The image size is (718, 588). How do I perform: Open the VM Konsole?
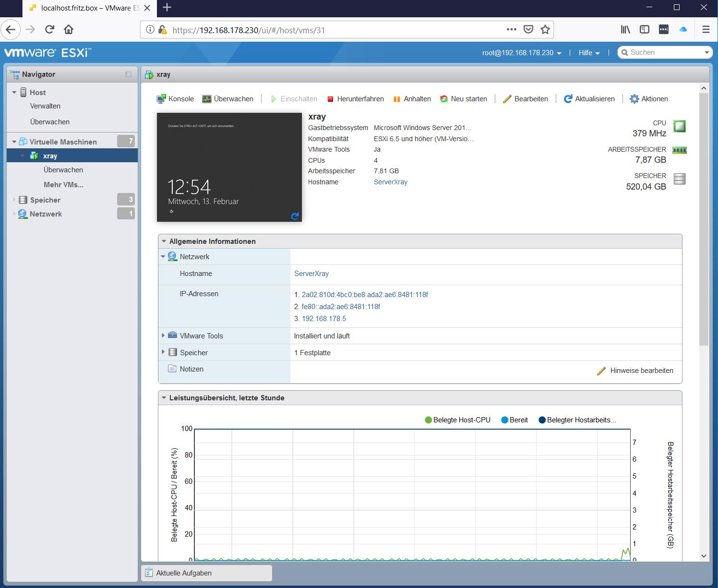tap(175, 99)
